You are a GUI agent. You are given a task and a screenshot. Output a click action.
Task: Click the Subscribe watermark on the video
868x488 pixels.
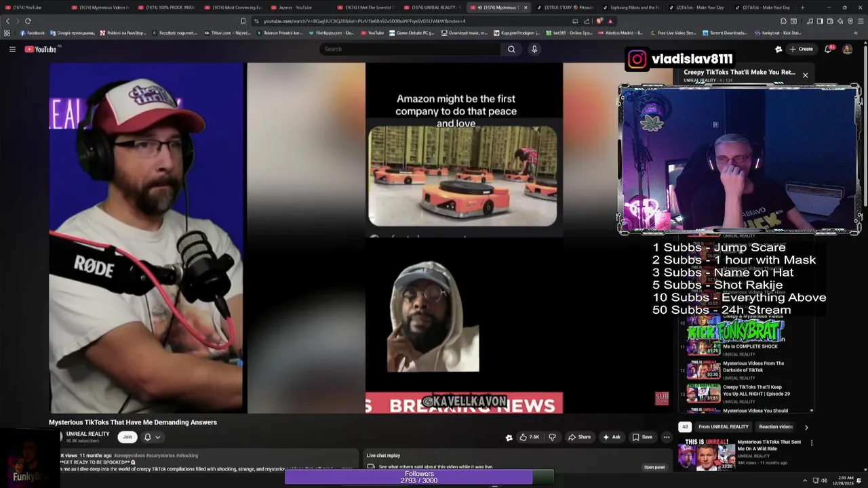coord(662,399)
